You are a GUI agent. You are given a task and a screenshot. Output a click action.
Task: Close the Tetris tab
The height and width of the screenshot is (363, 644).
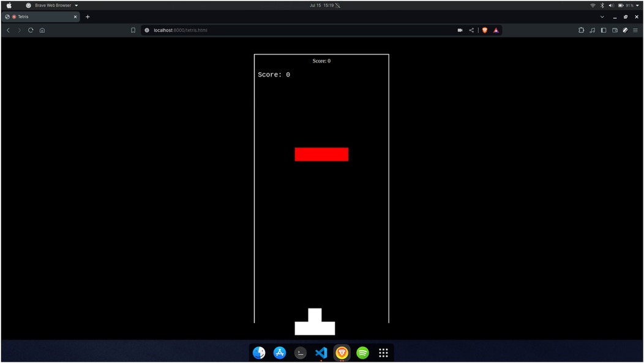pos(75,17)
